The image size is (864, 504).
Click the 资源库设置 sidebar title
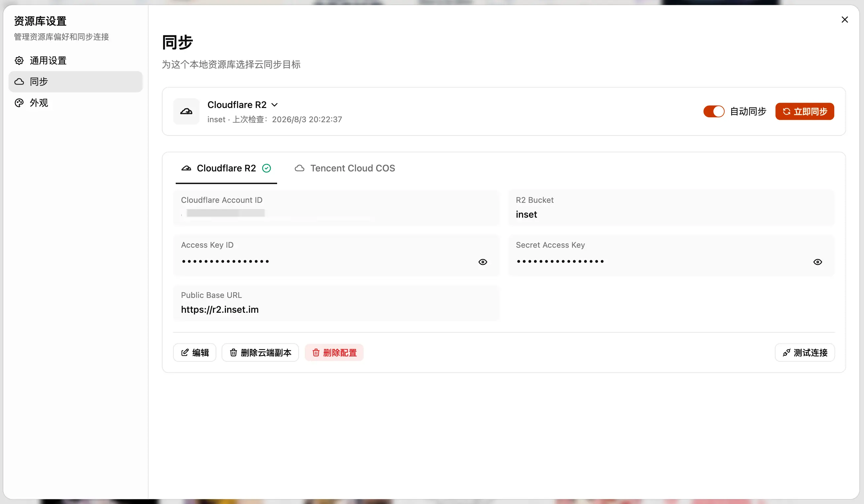[40, 21]
